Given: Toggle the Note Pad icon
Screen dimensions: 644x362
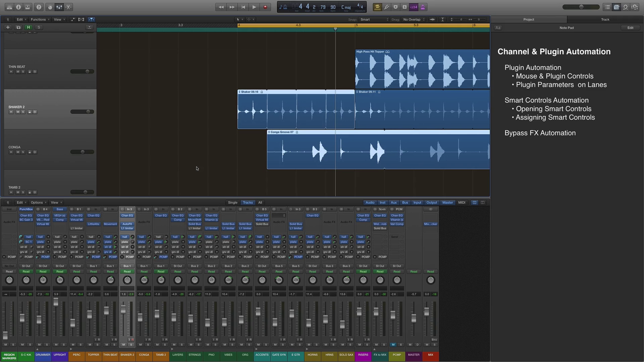Looking at the screenshot, I should (616, 7).
